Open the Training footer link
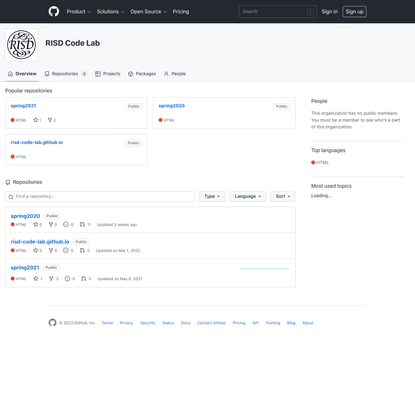The width and height of the screenshot is (415, 415). click(x=273, y=323)
